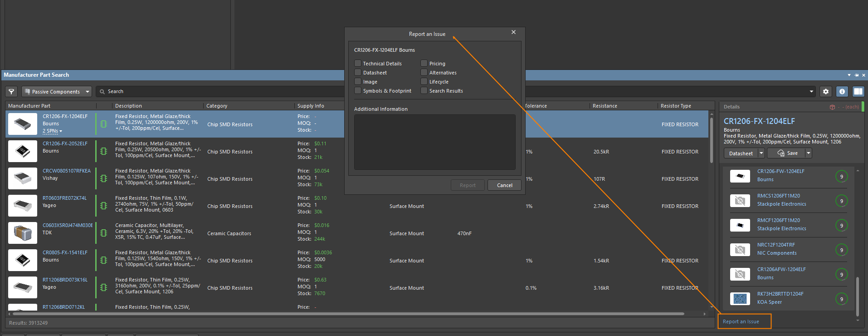Click the green component icon for CR1206-FX-2052ELF

click(x=104, y=151)
